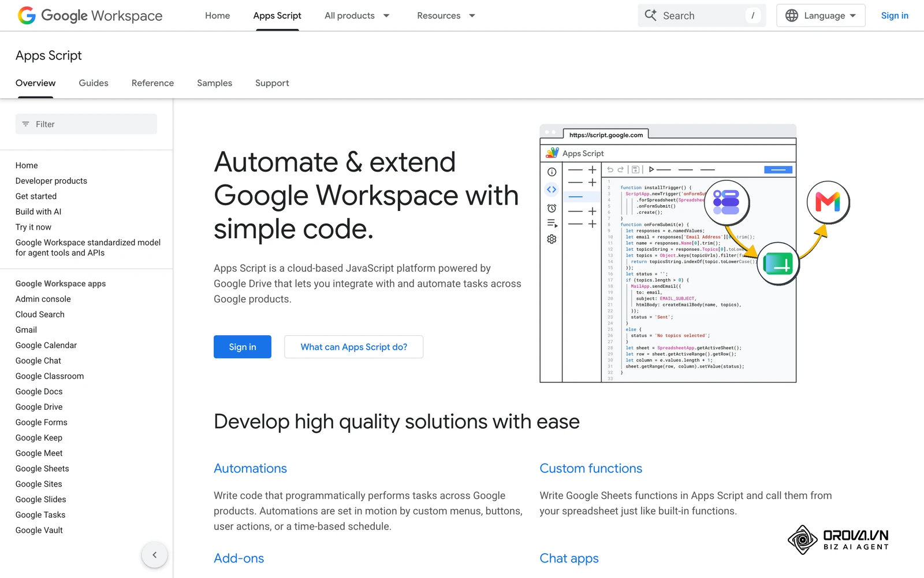
Task: Switch to the Guides tab
Action: [94, 83]
